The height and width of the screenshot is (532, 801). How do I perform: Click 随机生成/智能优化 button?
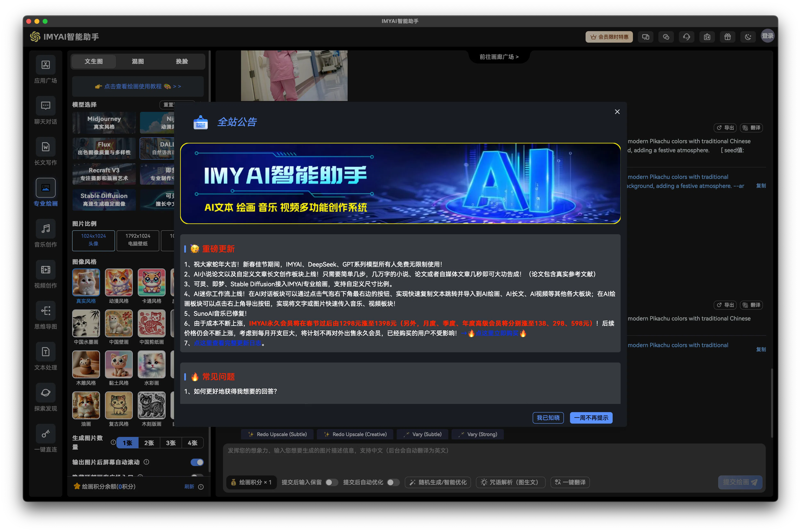(x=438, y=482)
